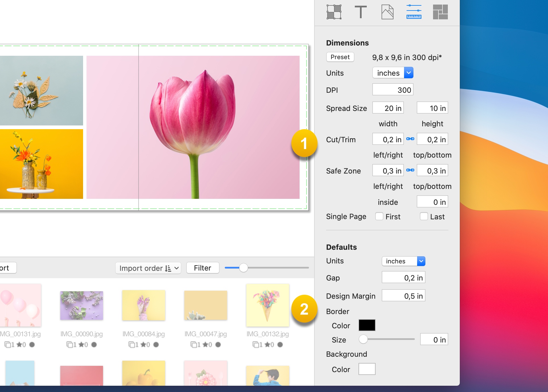Click the Filter button
548x392 pixels.
(202, 268)
